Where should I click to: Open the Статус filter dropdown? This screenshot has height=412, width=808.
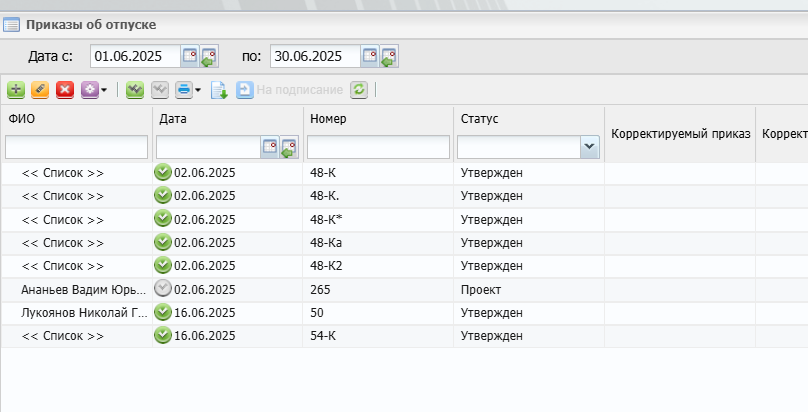coord(589,147)
